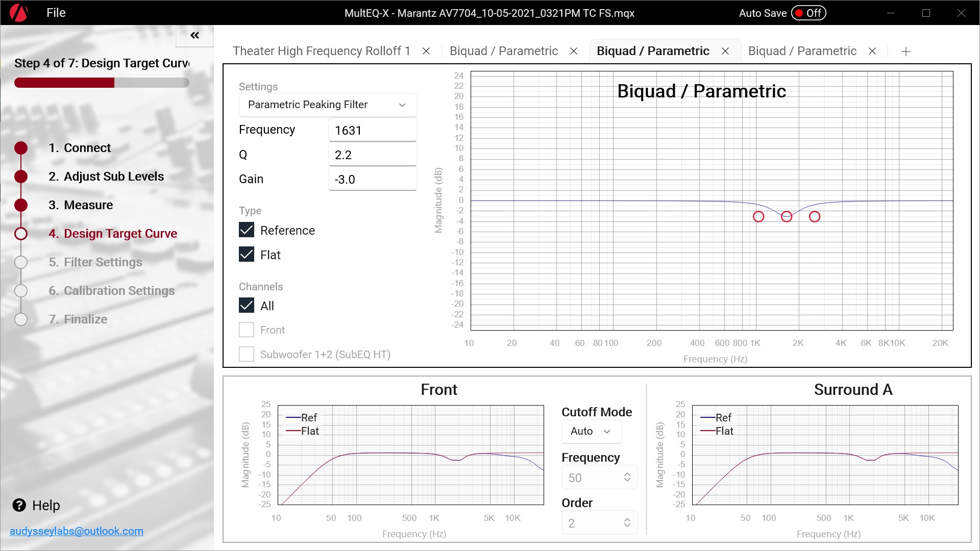Close the active Biquad / Parametric tab
The height and width of the screenshot is (551, 980).
(725, 51)
